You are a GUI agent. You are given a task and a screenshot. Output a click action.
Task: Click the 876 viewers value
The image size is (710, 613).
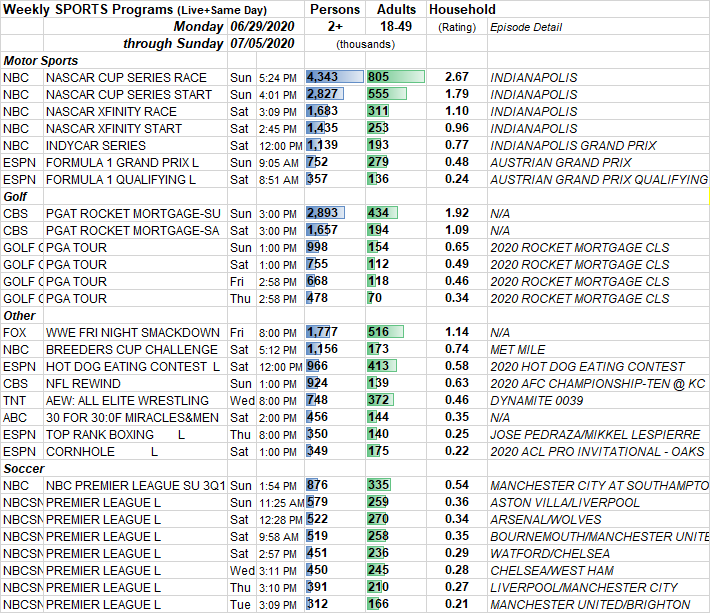click(317, 485)
